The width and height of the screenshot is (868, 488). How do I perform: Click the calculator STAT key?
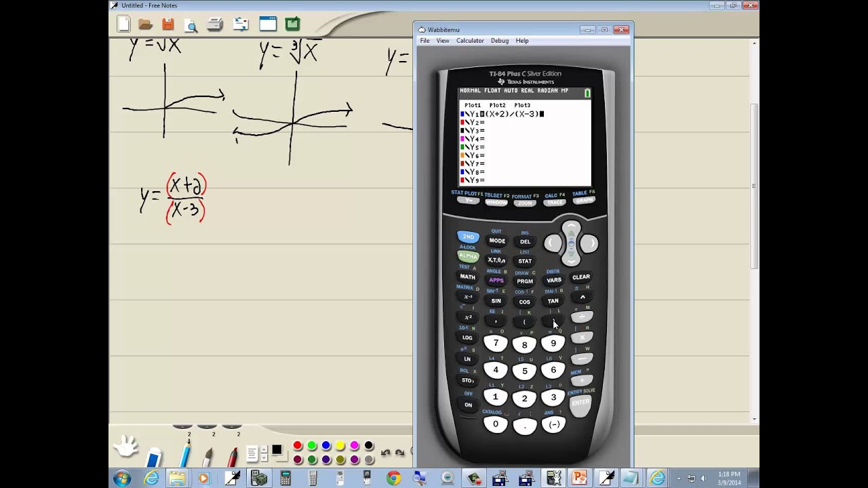click(x=525, y=261)
